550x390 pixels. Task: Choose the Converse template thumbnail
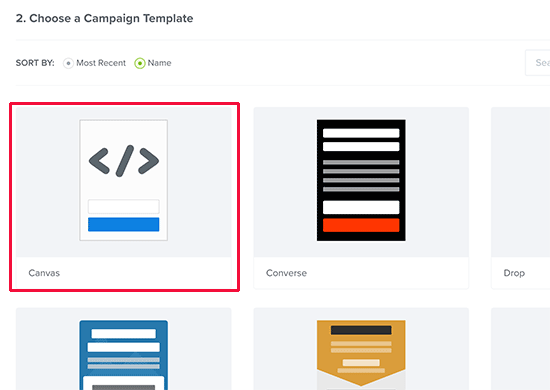pos(361,180)
